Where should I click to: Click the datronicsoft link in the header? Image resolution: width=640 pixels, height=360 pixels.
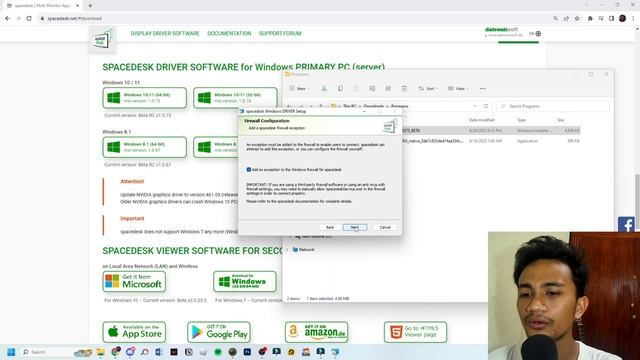[x=501, y=32]
